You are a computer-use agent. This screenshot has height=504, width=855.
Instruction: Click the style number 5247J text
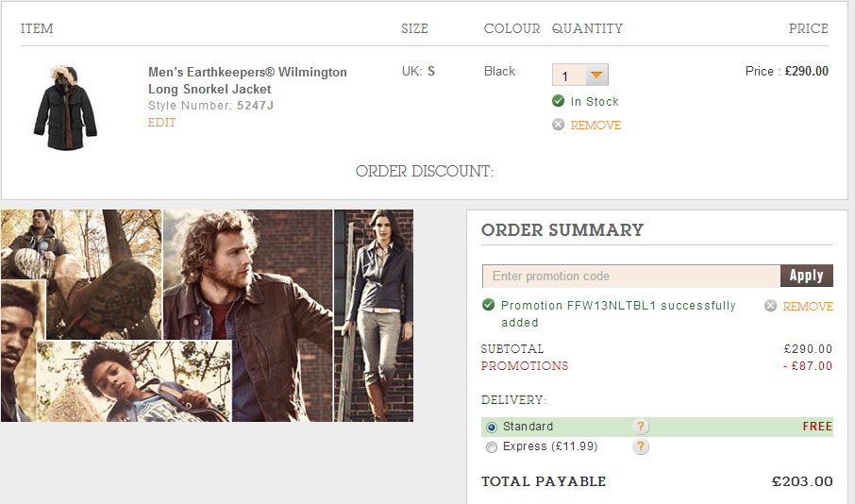point(255,106)
